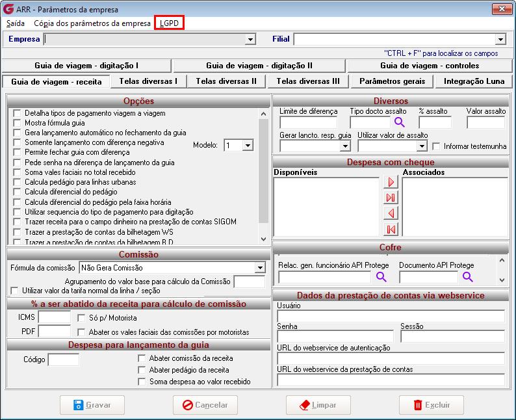Open Integração Luna tab
516x420 pixels.
point(474,81)
